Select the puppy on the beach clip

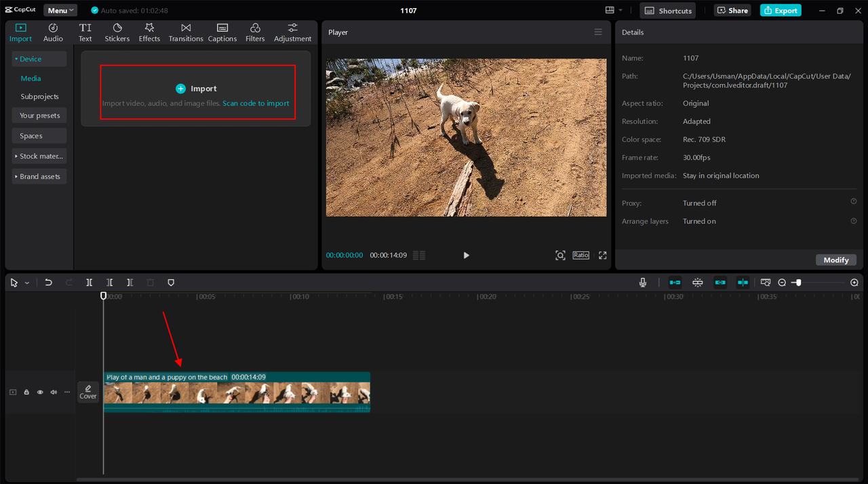pyautogui.click(x=237, y=392)
